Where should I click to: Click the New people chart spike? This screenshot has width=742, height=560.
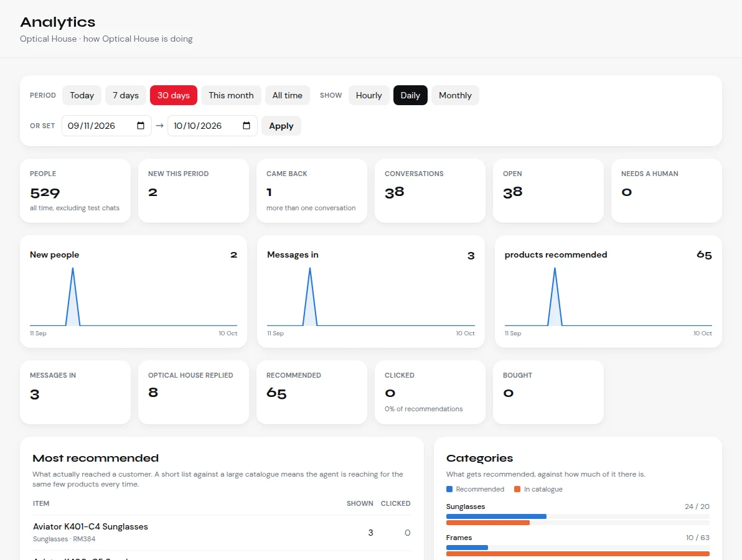click(x=73, y=297)
